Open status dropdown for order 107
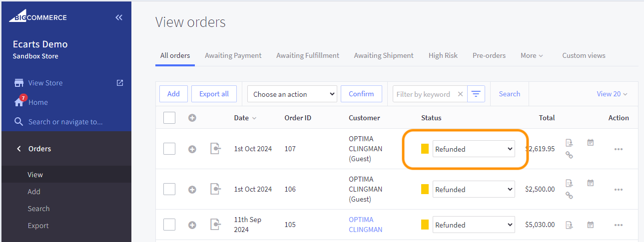 (474, 149)
